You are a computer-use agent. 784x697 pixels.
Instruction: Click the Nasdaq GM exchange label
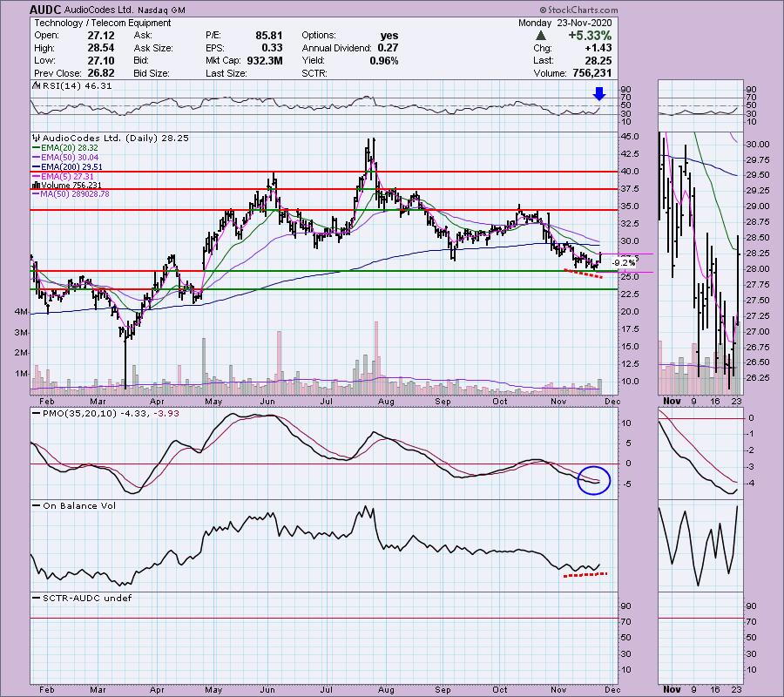pyautogui.click(x=161, y=10)
